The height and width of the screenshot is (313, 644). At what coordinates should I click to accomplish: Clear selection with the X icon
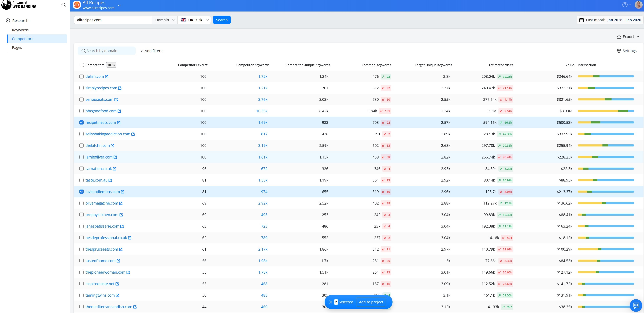click(331, 302)
